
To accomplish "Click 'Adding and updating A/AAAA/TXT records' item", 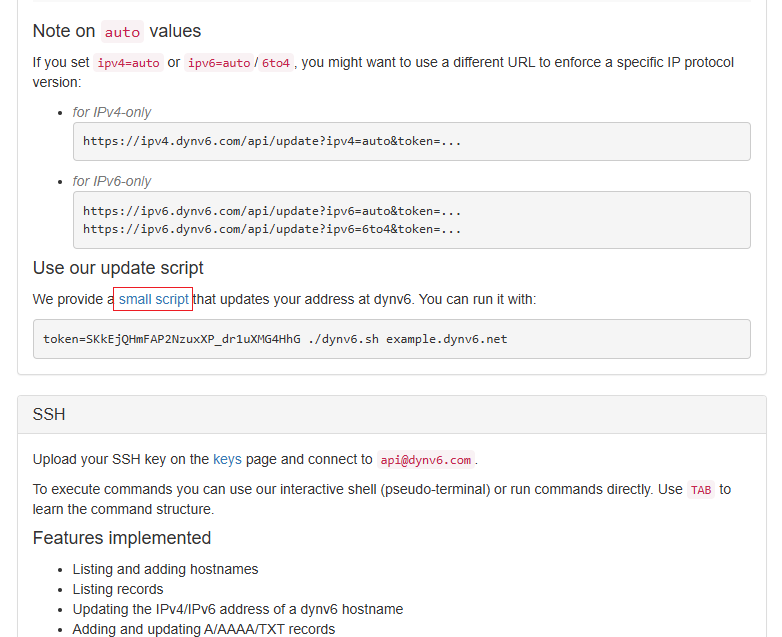I will point(203,629).
